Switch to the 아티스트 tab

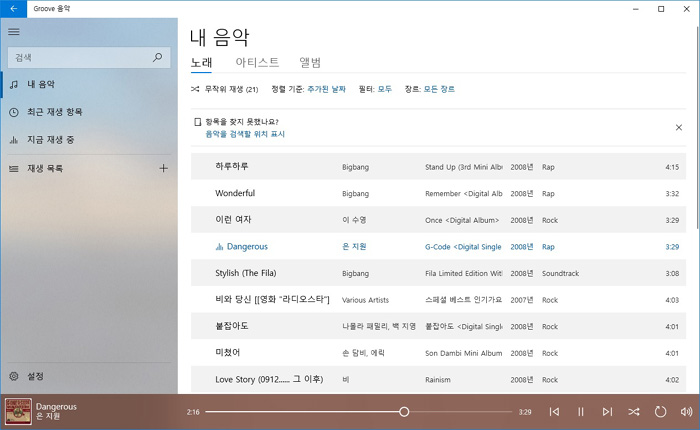pyautogui.click(x=257, y=63)
